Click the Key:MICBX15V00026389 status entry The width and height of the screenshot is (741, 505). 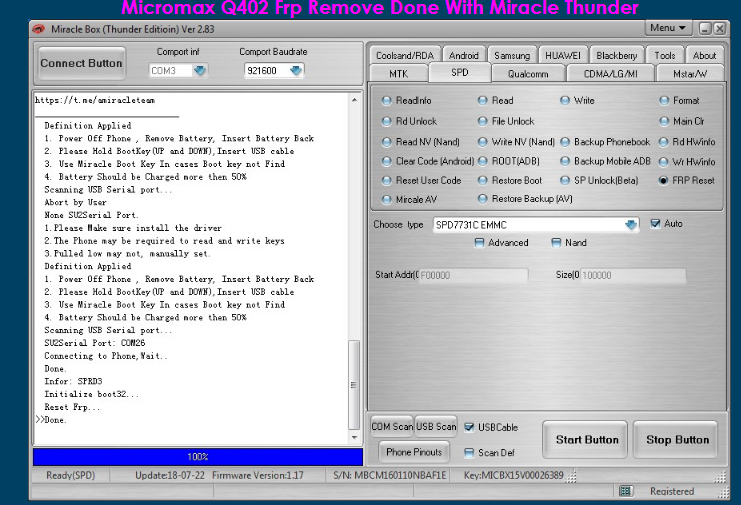(513, 475)
